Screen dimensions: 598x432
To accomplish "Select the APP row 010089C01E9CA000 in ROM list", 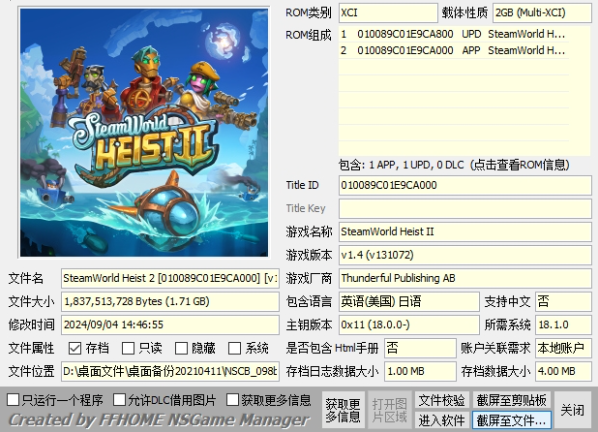I will tap(454, 50).
